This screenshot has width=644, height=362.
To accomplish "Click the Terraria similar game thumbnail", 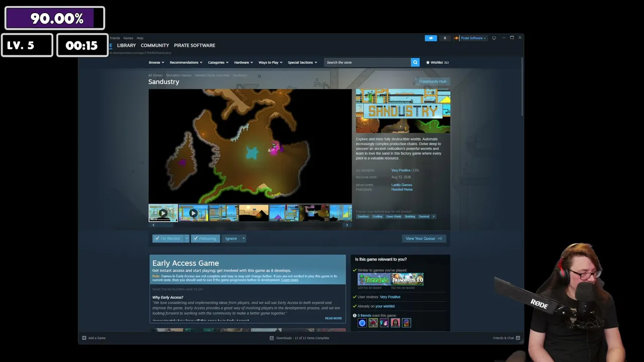I will pyautogui.click(x=374, y=280).
